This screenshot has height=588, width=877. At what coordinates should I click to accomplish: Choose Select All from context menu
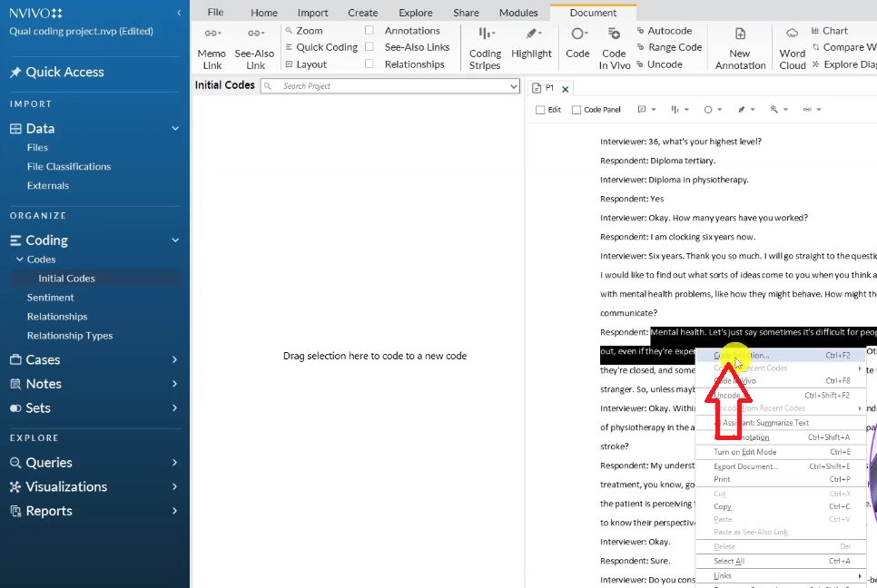coord(729,562)
